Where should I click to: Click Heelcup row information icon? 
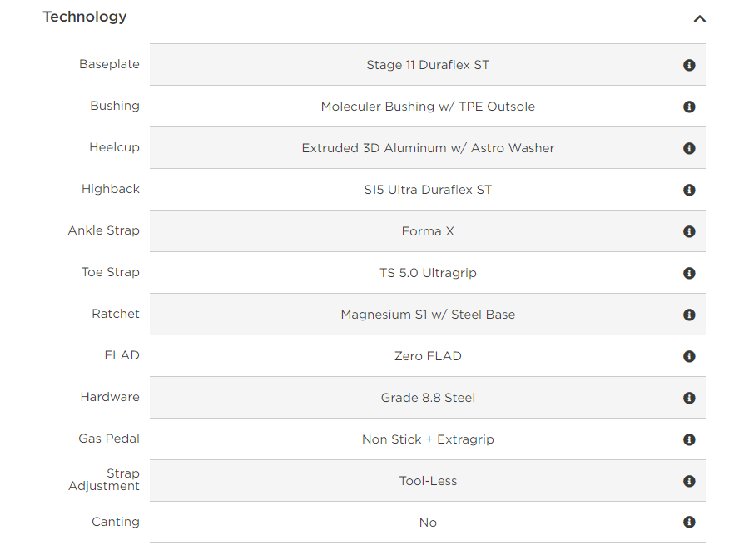(689, 149)
